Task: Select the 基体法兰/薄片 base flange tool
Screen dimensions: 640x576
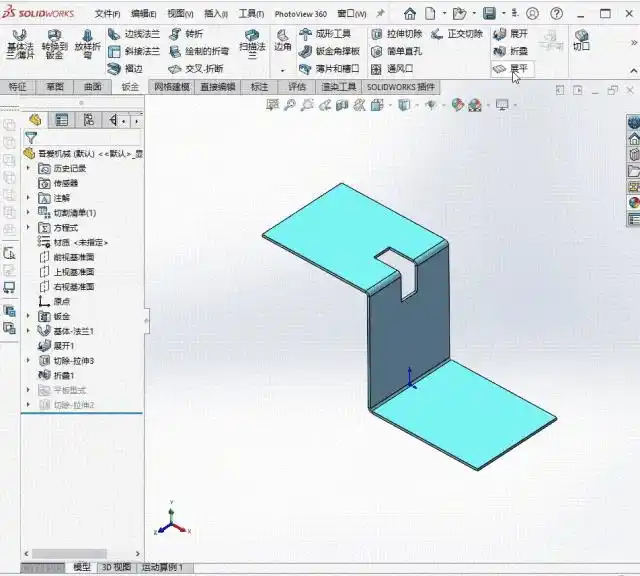Action: click(20, 45)
